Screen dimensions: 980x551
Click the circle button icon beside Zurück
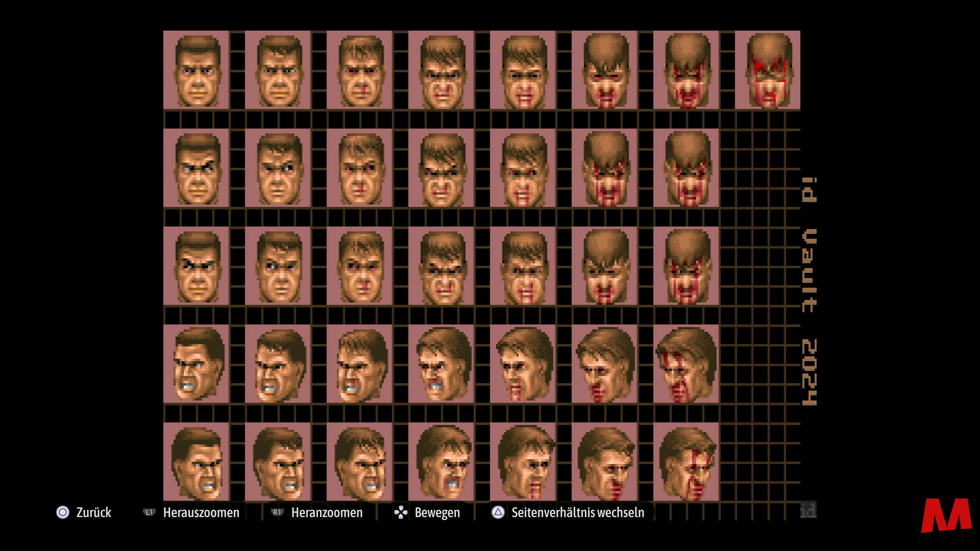(x=63, y=512)
